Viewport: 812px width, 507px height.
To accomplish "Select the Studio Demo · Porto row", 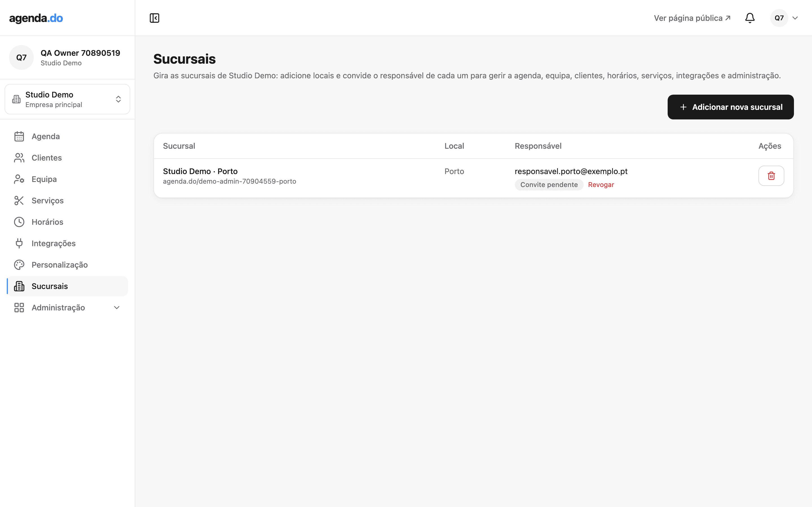I will [x=473, y=178].
